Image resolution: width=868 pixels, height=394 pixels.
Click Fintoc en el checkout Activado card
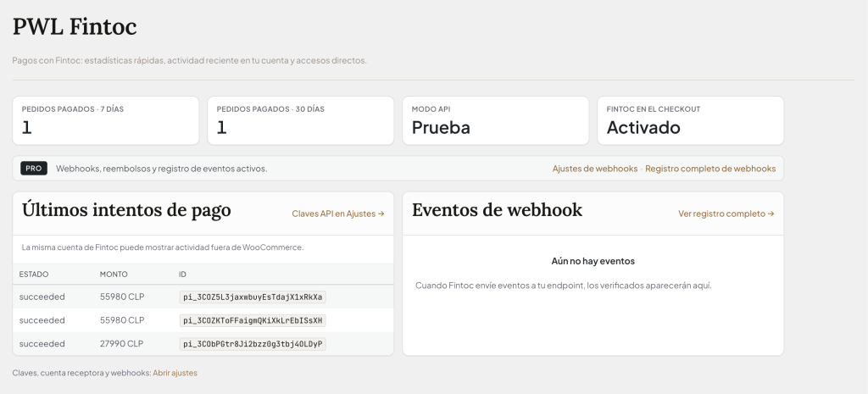[x=690, y=120]
